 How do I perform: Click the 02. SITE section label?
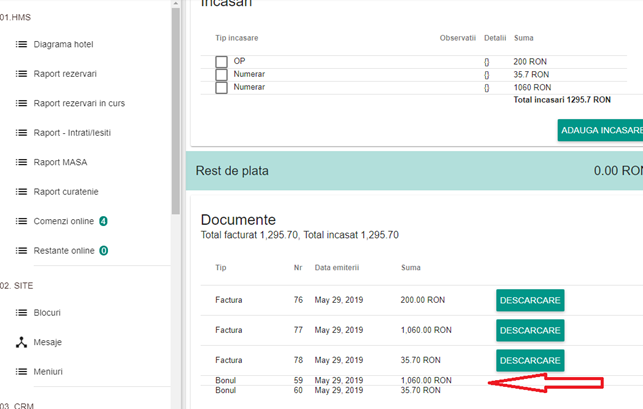click(x=16, y=286)
